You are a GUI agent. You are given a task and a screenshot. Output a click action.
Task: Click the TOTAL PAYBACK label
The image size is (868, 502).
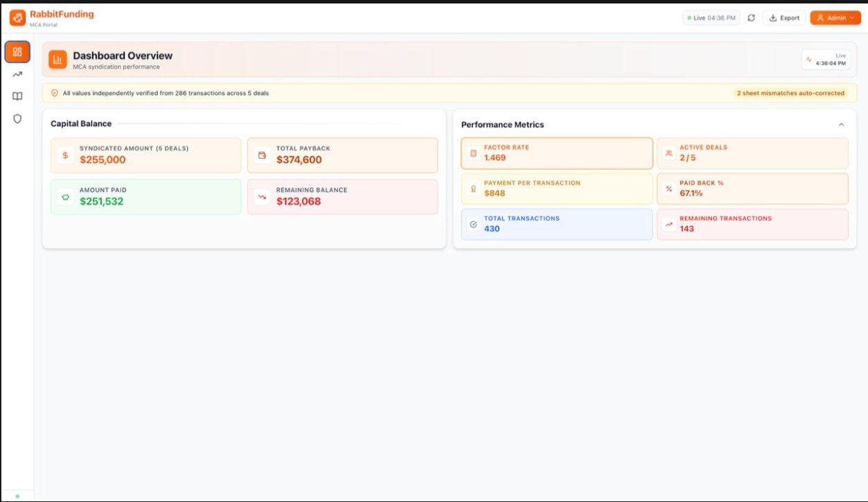coord(303,148)
